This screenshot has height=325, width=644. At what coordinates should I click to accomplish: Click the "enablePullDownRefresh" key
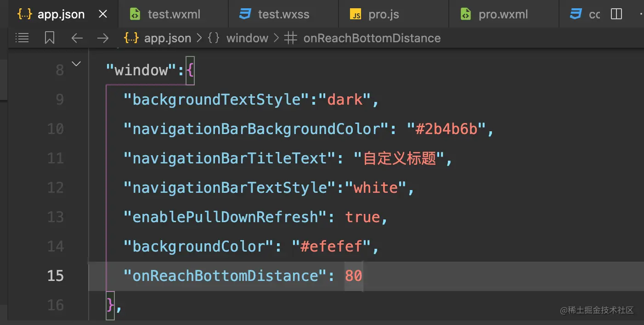click(225, 217)
